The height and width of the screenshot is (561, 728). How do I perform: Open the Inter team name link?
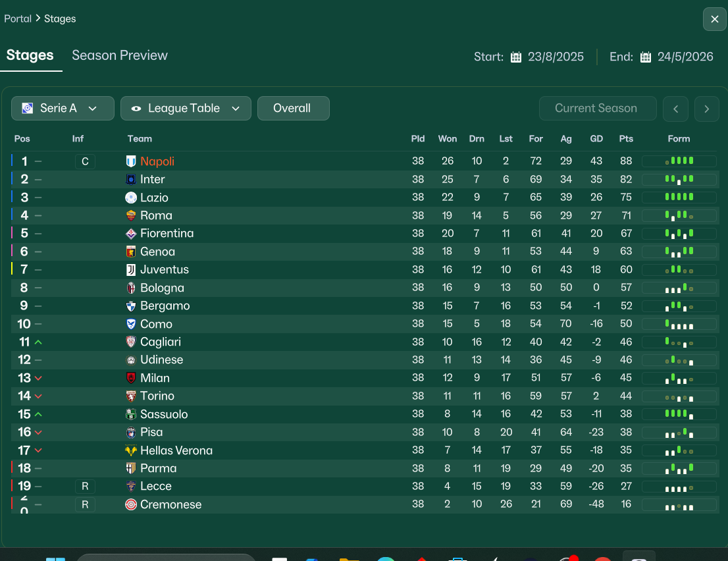coord(153,179)
